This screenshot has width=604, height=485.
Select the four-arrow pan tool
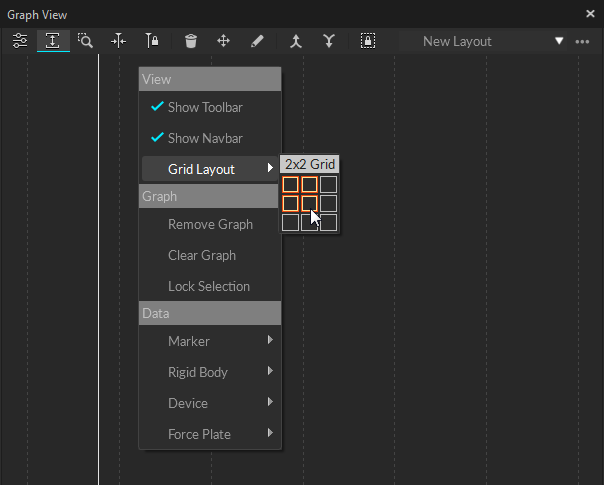point(224,41)
